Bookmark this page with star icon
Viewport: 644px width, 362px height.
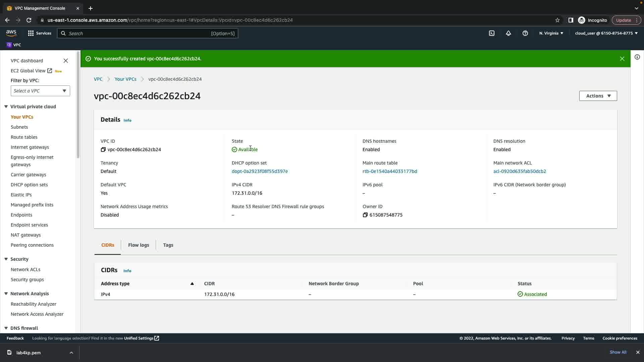coord(557,20)
